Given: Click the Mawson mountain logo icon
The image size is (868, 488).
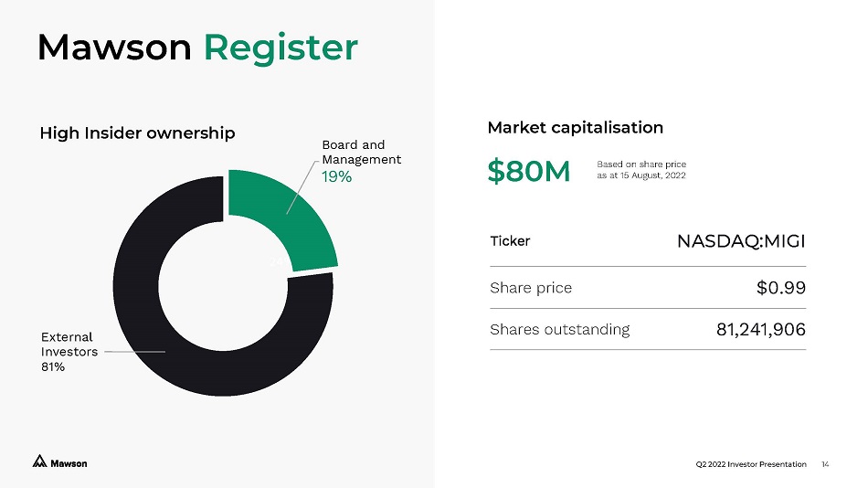Looking at the screenshot, I should click(x=39, y=462).
